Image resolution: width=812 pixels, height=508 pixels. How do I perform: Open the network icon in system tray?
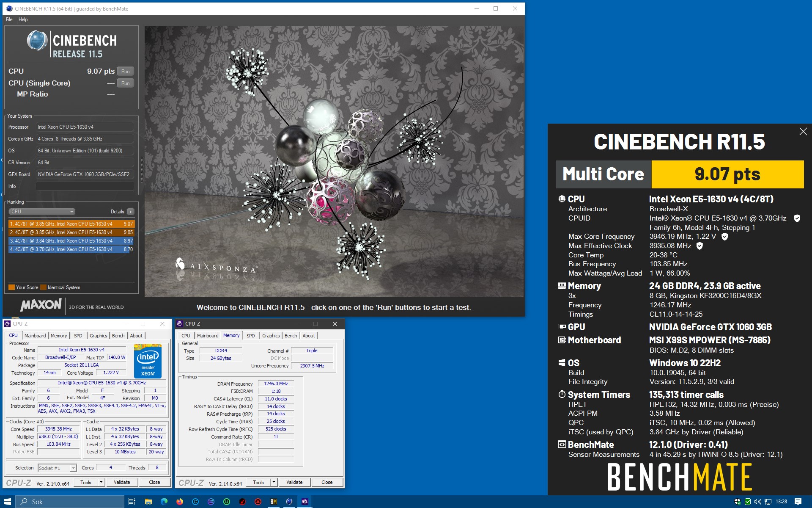point(768,502)
